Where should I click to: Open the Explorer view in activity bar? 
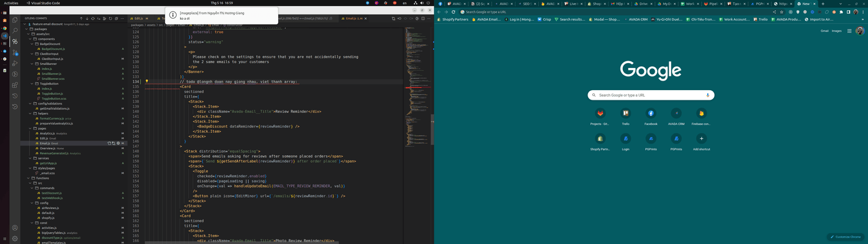point(15,20)
